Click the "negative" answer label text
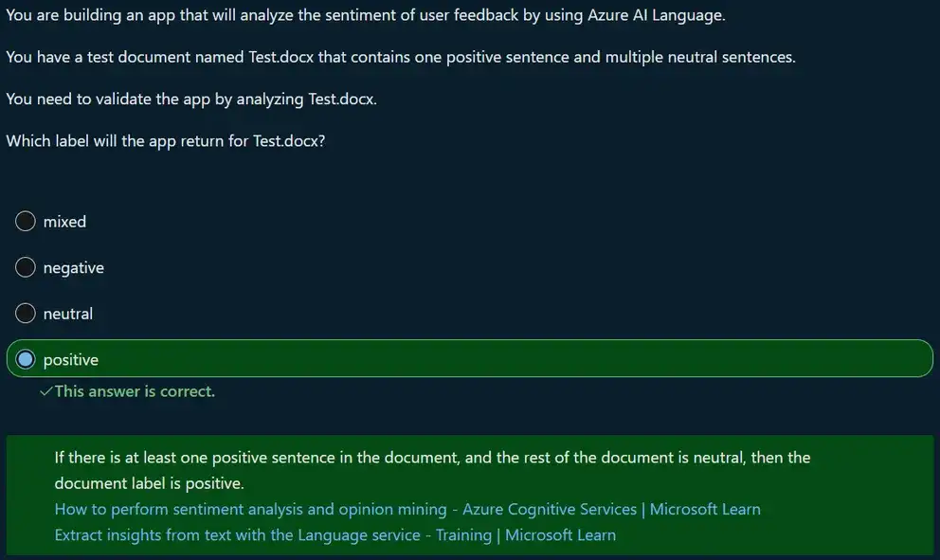The height and width of the screenshot is (560, 940). pyautogui.click(x=73, y=268)
